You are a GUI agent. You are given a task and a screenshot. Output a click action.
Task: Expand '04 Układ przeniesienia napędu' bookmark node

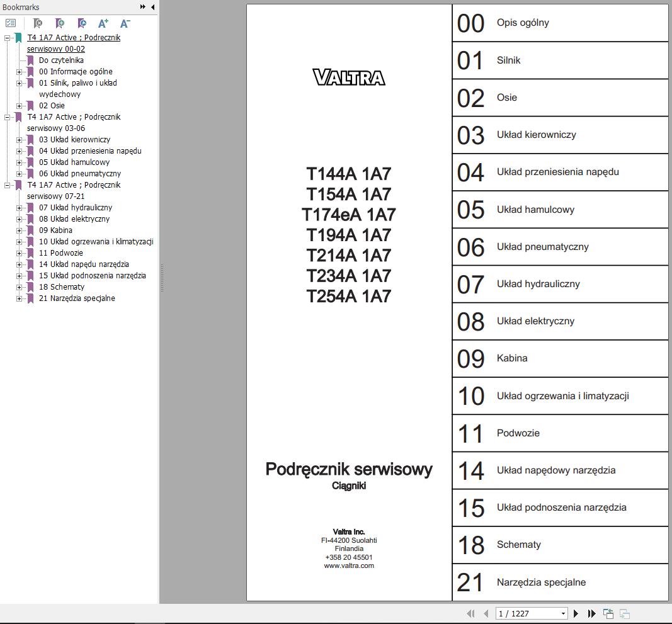click(x=20, y=151)
